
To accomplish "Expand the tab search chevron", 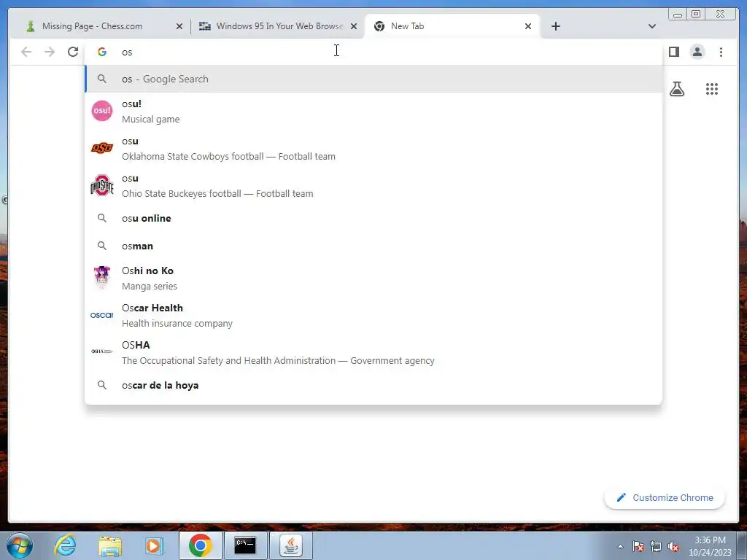I will pos(652,26).
